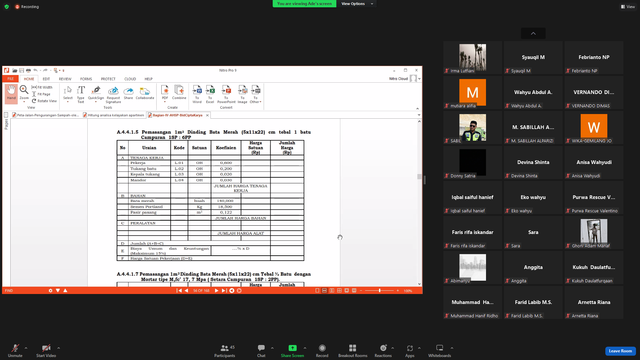This screenshot has height=360, width=640.
Task: Switch to the HOME ribbon tab
Action: pyautogui.click(x=29, y=79)
